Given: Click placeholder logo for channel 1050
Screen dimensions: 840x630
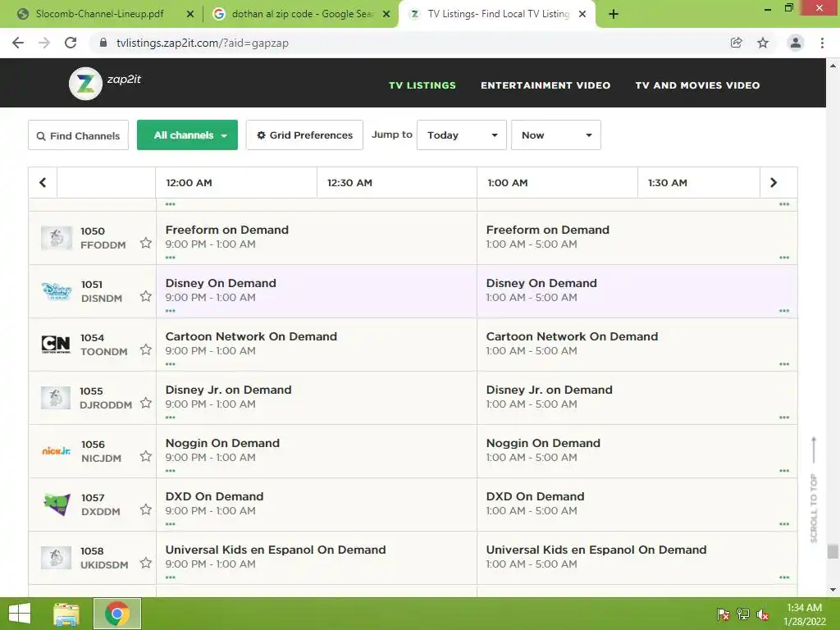Looking at the screenshot, I should click(57, 238).
